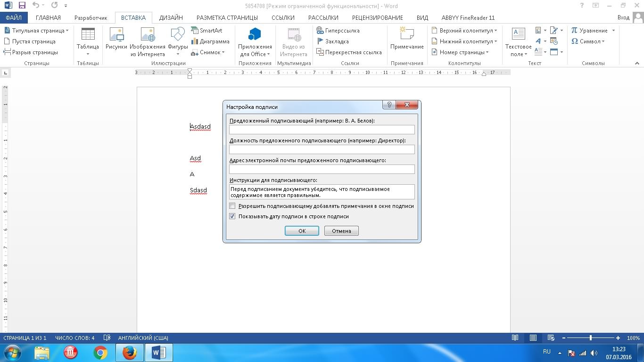Click the signer email address field
The image size is (644, 362).
pyautogui.click(x=322, y=169)
